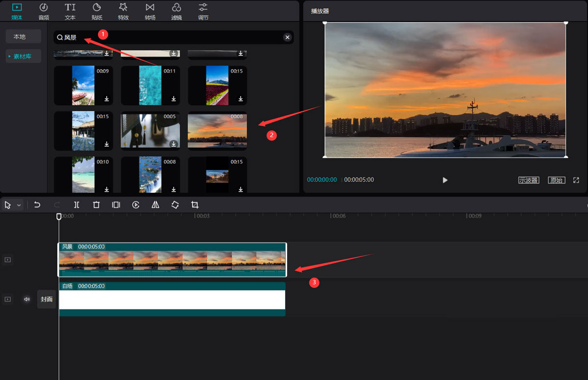This screenshot has height=380, width=588.
Task: Click the rotate icon in timeline toolbar
Action: [175, 205]
